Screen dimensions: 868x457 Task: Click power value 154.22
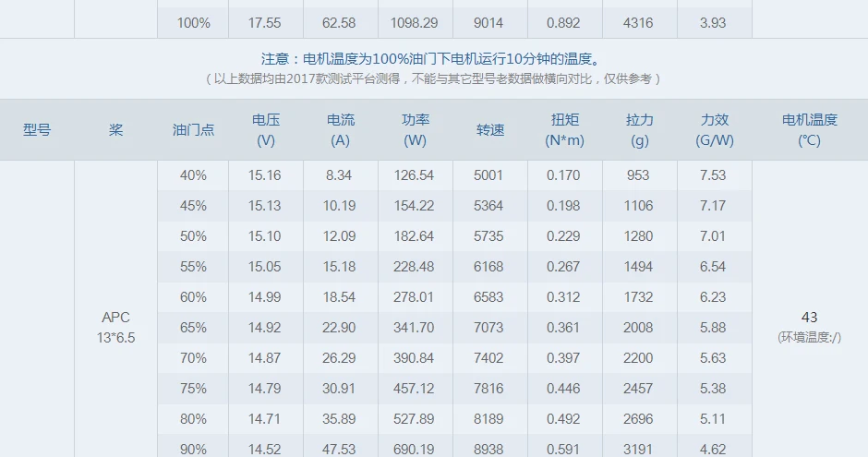(x=414, y=206)
